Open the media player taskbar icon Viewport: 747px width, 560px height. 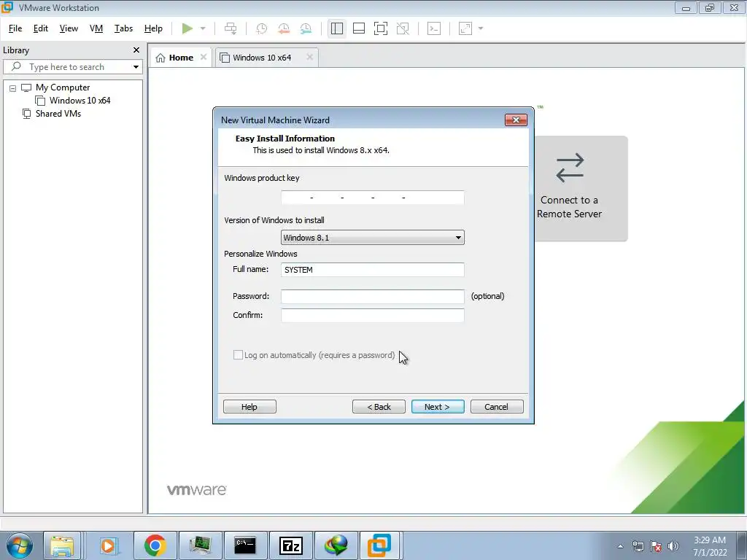[108, 545]
